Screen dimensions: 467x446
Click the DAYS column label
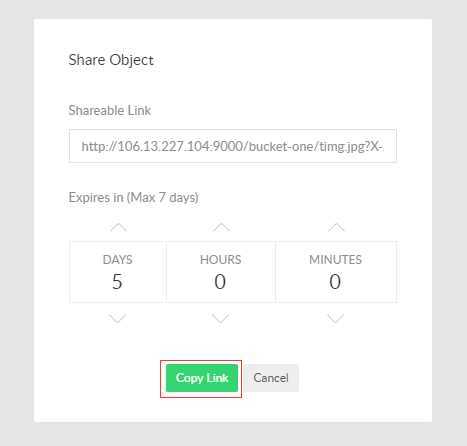(117, 260)
